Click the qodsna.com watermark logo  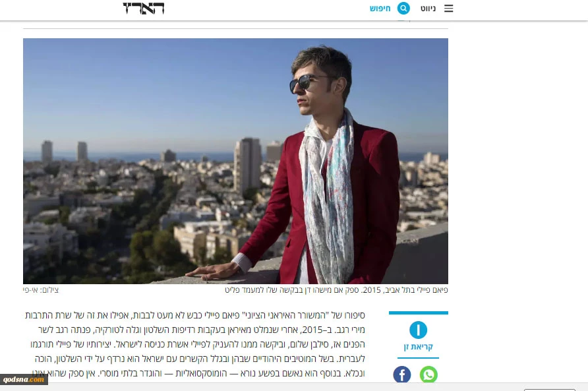pos(24,379)
